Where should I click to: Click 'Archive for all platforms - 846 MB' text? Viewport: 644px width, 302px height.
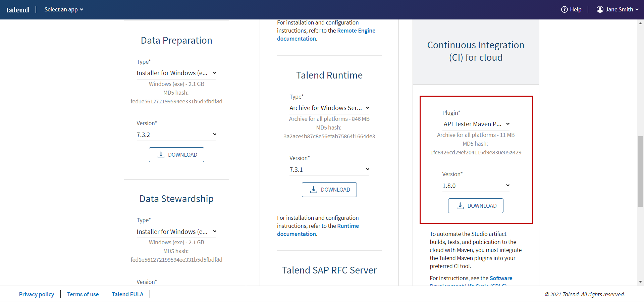[x=329, y=119]
